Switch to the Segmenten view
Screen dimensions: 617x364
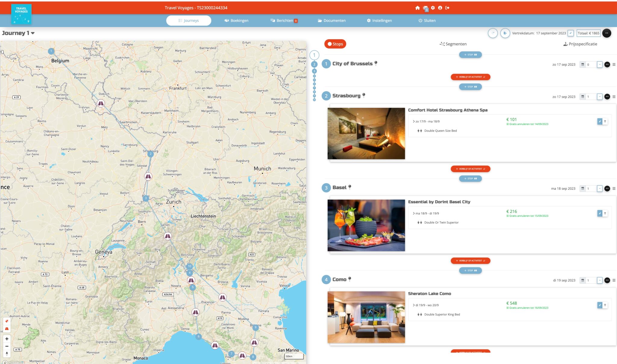(x=453, y=44)
